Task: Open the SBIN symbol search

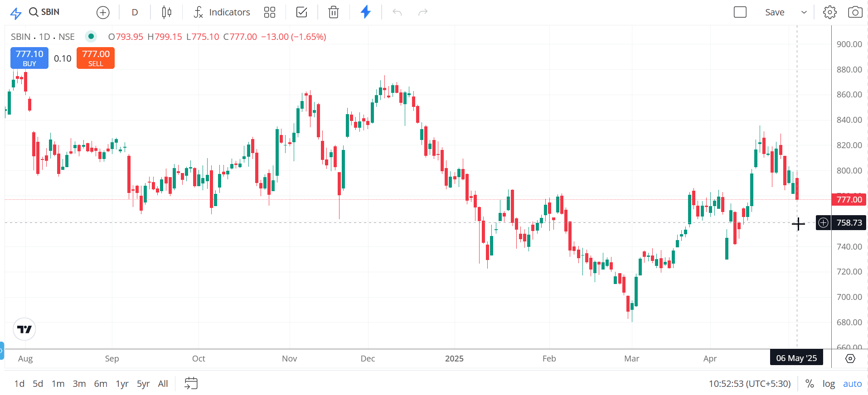Action: pos(44,12)
